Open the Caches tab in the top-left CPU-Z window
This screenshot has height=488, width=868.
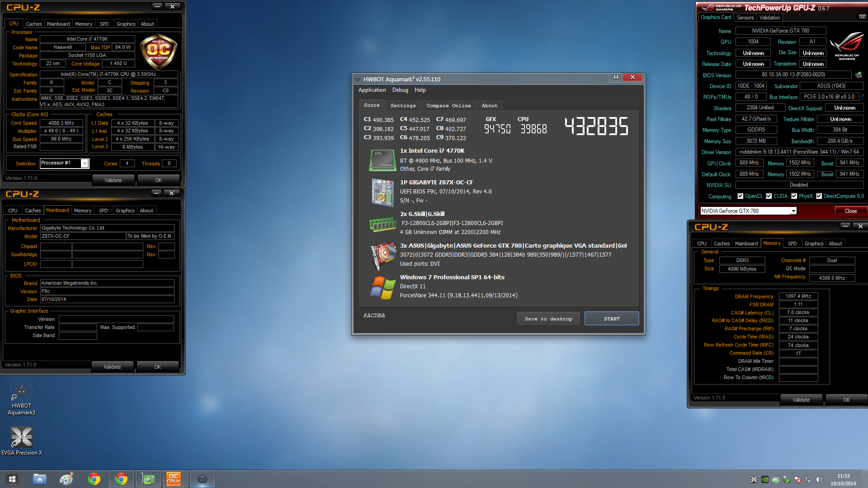pyautogui.click(x=33, y=24)
